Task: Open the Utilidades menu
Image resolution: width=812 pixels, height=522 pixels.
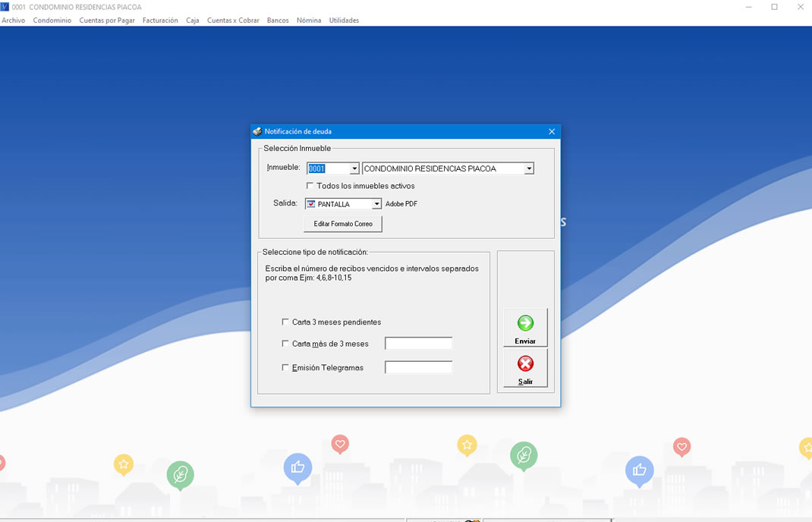Action: pyautogui.click(x=344, y=20)
